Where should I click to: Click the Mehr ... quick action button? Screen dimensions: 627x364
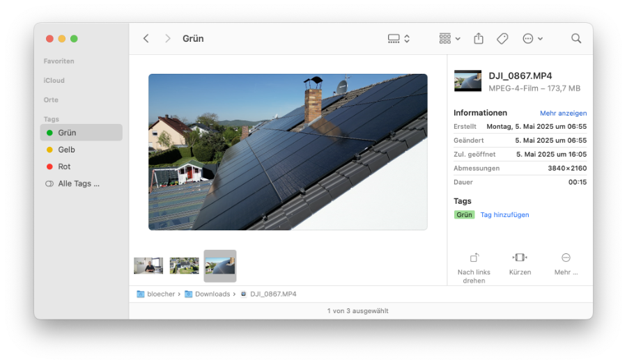tap(566, 264)
